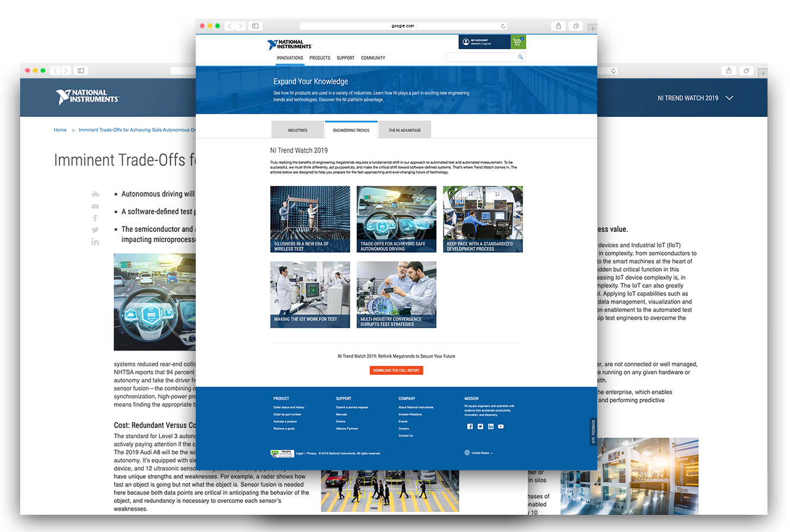
Task: Open the Twitter footer icon
Action: click(x=480, y=426)
